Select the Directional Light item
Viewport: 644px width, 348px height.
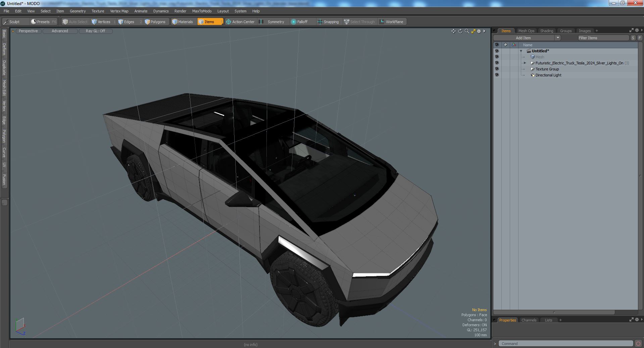pos(548,75)
